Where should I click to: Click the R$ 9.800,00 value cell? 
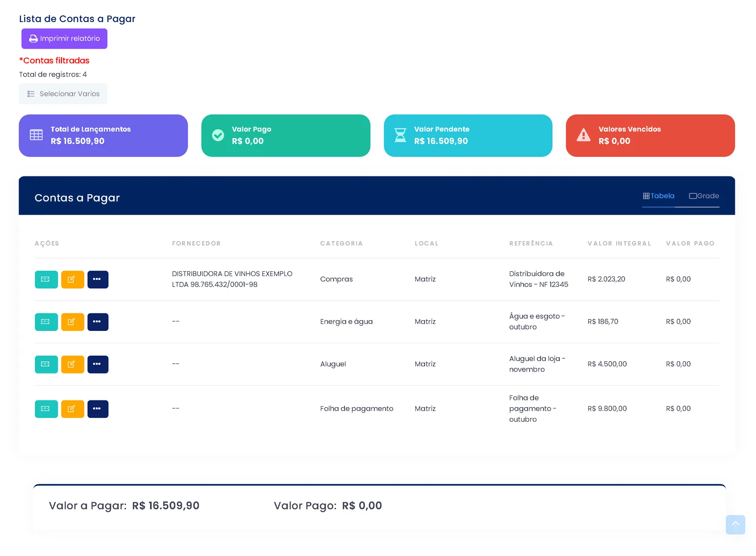(607, 408)
